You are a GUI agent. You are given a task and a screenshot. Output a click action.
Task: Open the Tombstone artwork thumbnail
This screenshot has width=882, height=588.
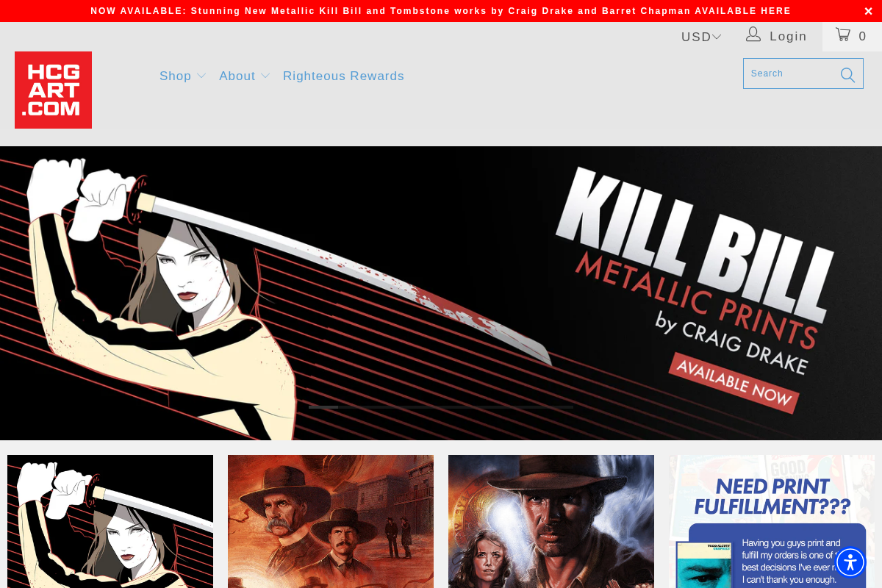[x=330, y=521]
